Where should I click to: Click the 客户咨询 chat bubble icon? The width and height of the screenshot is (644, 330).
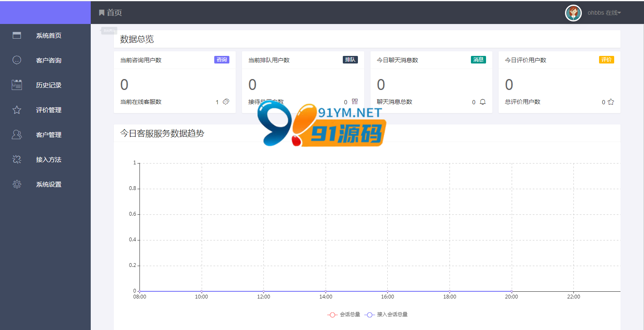point(17,60)
